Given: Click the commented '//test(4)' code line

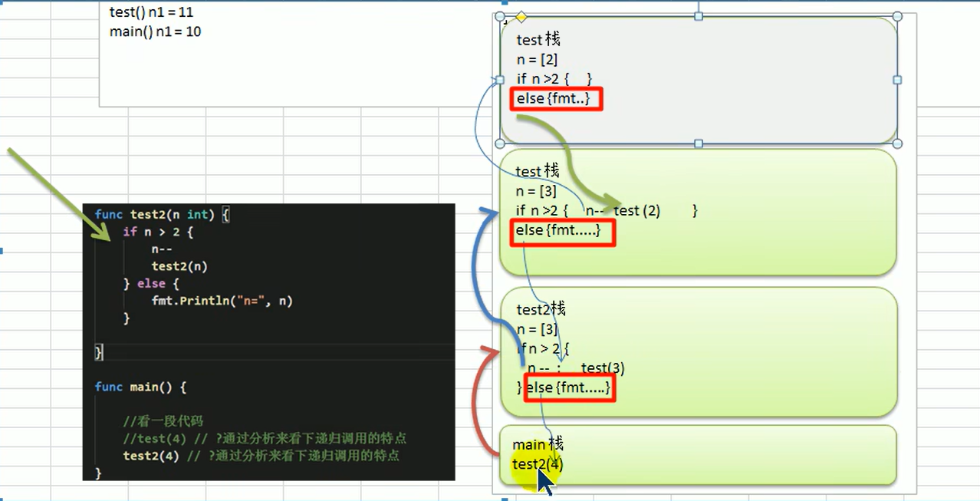Looking at the screenshot, I should coord(265,438).
